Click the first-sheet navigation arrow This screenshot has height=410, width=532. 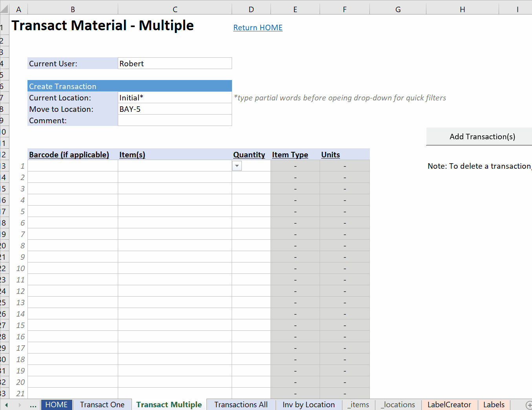6,405
